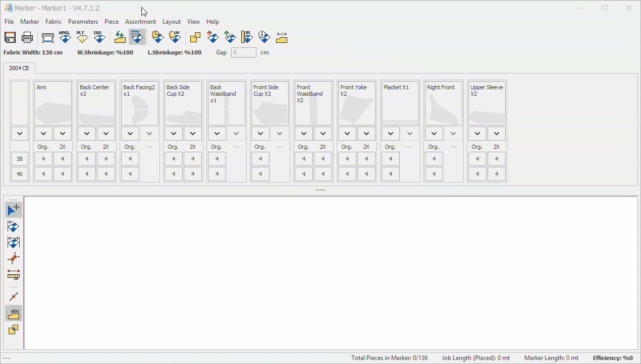
Task: Click the ruler measure tool in sidebar
Action: [14, 274]
